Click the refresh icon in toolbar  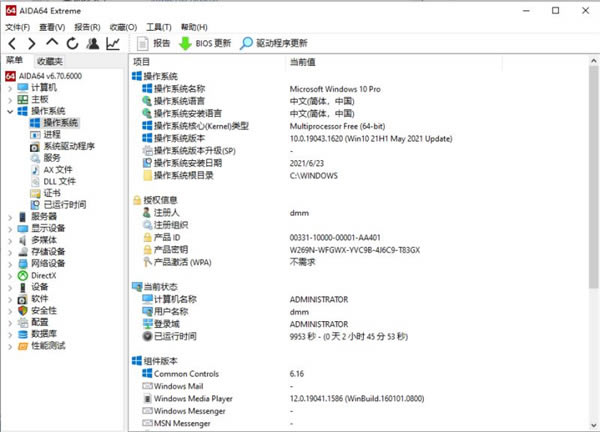72,43
